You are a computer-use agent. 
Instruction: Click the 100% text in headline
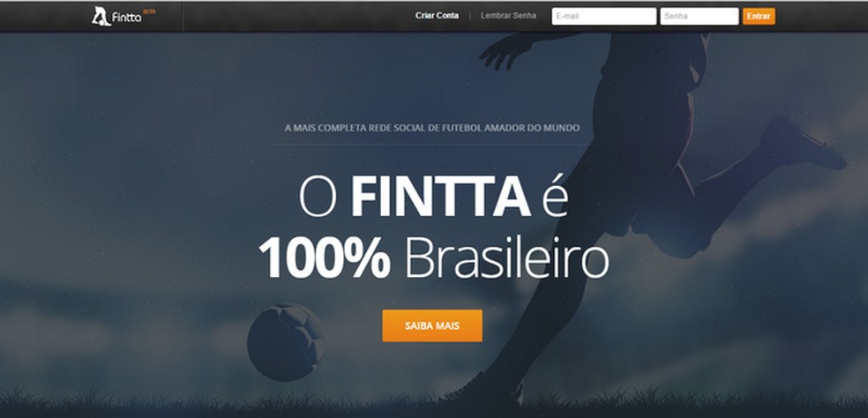325,258
